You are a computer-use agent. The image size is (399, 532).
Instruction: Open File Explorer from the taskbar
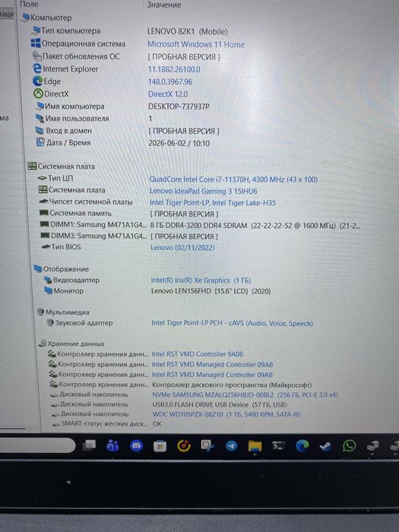tap(255, 446)
